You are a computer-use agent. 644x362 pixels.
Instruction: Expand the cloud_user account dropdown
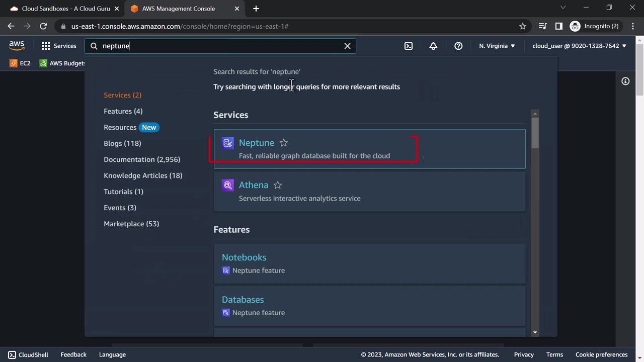[580, 46]
